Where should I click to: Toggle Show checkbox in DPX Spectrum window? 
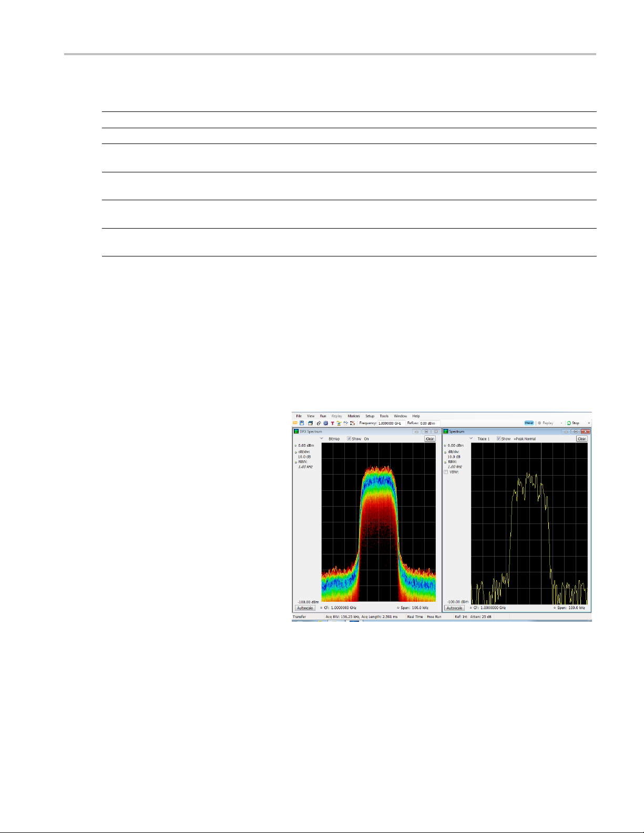(x=349, y=439)
